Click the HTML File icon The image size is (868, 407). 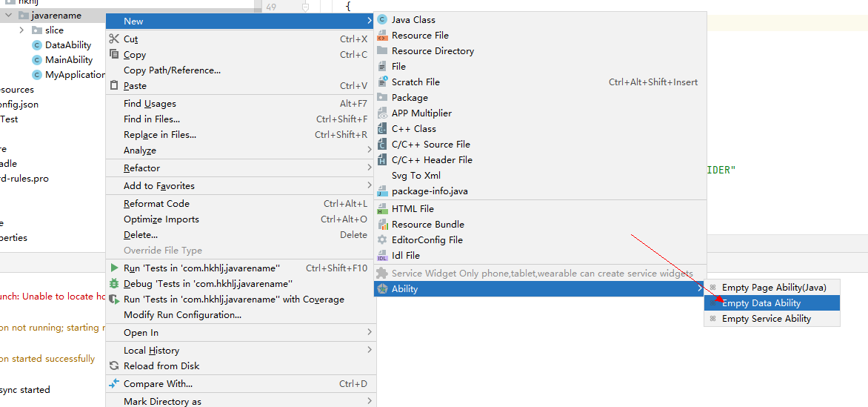click(382, 208)
